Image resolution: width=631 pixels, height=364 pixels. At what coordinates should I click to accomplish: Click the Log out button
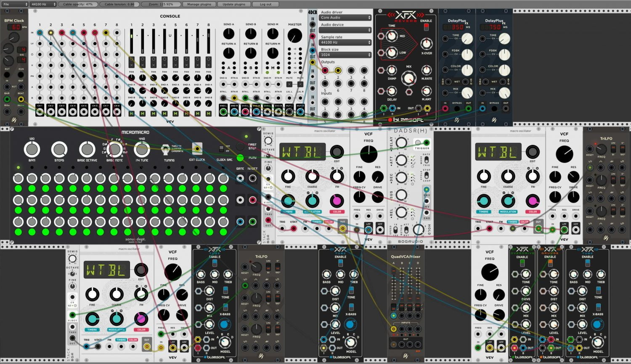tap(265, 4)
